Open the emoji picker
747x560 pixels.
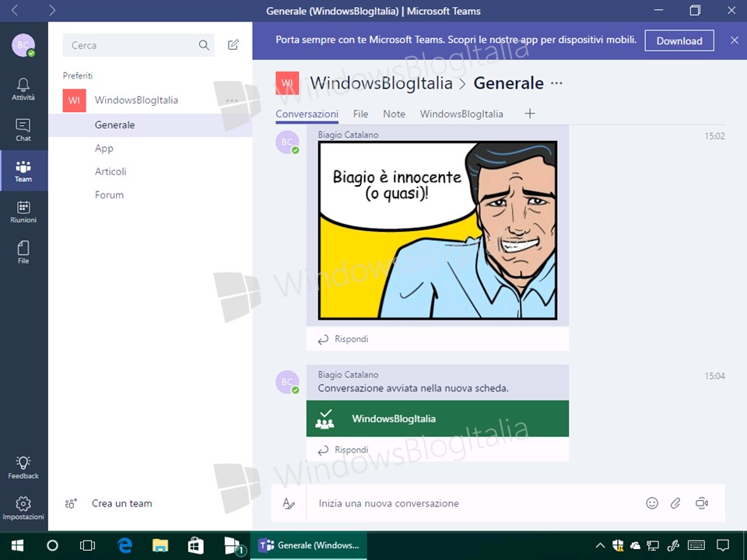coord(652,503)
